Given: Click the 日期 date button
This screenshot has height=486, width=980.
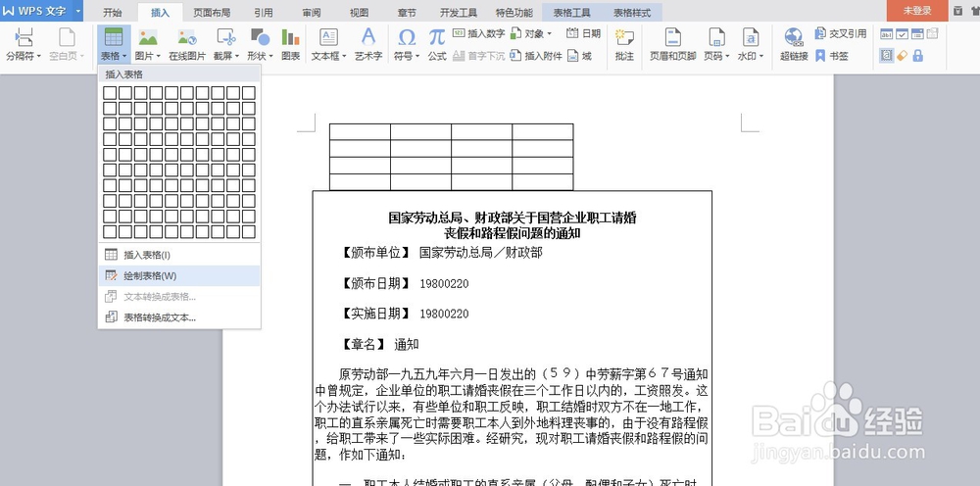Looking at the screenshot, I should coord(584,33).
